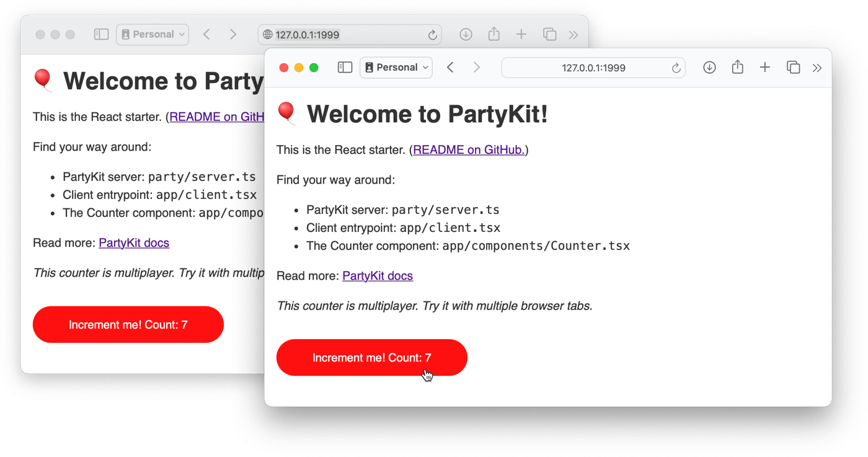The image size is (868, 457).
Task: Open Share menu in the back window
Action: 494,34
